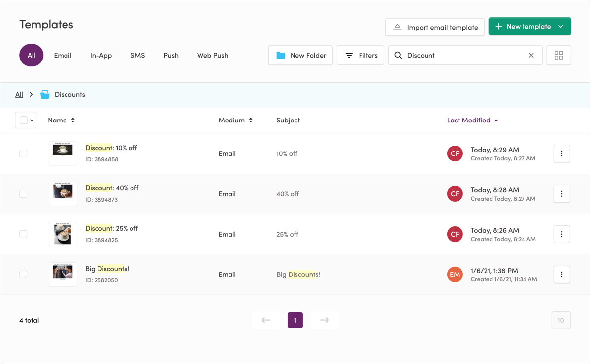Click the 25% off subject cell
This screenshot has width=590, height=364.
tap(287, 234)
